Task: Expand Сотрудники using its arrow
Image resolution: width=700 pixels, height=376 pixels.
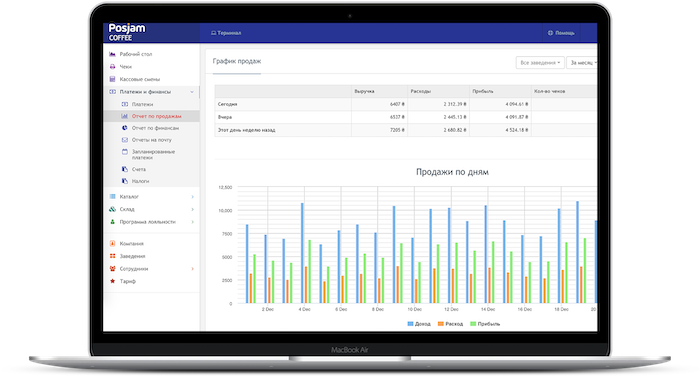Action: (x=192, y=269)
